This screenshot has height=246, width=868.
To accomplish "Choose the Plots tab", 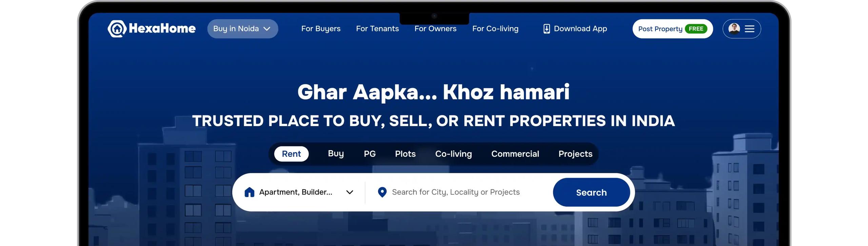I will pyautogui.click(x=405, y=154).
